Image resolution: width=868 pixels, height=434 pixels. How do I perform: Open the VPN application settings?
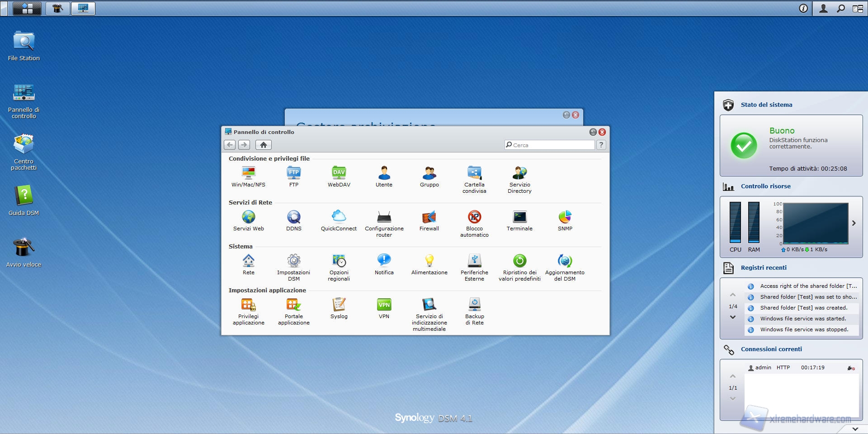(384, 305)
